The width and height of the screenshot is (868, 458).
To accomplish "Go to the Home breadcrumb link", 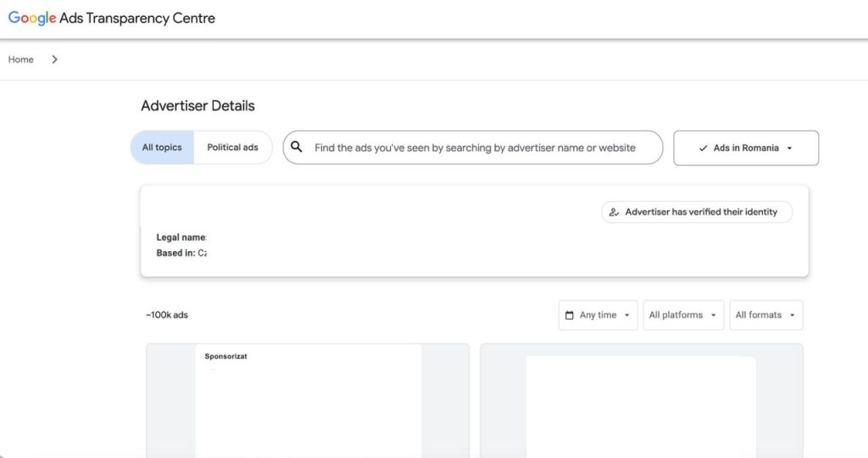I will point(20,59).
